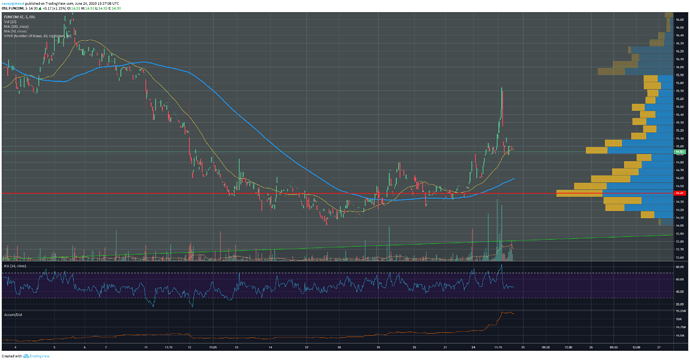Open the TradingView logo link at bottom
690x360 pixels.
point(36,356)
